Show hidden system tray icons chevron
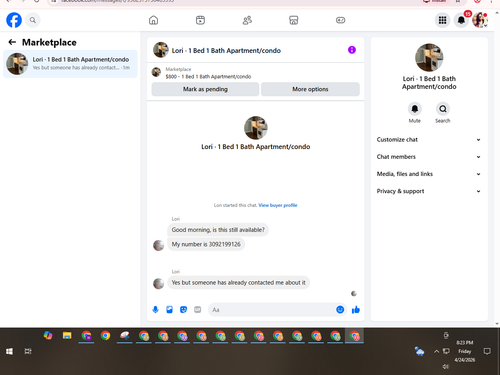 click(x=436, y=351)
